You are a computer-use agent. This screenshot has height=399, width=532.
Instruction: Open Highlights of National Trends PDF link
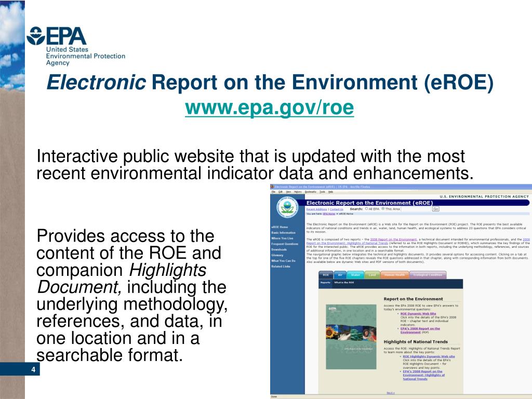[423, 375]
